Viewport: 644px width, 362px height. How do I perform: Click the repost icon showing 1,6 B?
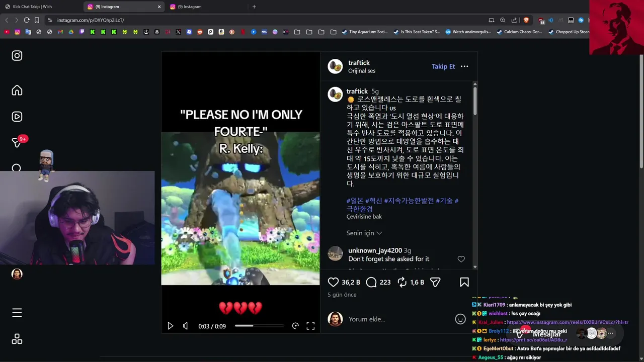(402, 283)
